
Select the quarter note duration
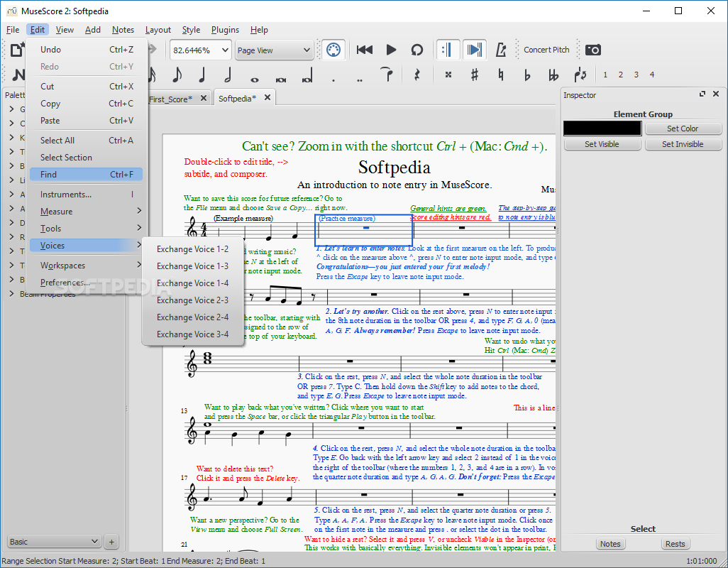tap(202, 75)
